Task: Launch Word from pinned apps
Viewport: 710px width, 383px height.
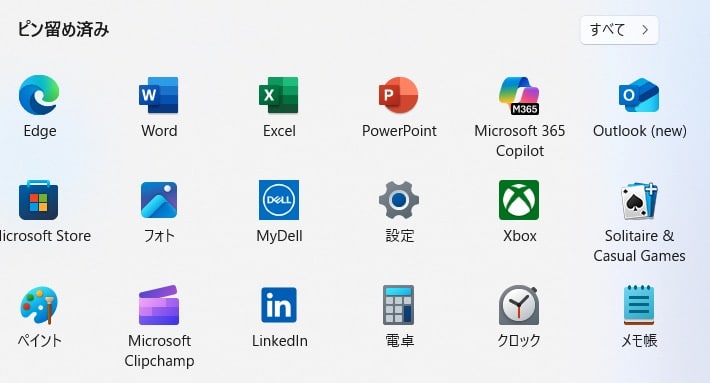Action: (159, 95)
